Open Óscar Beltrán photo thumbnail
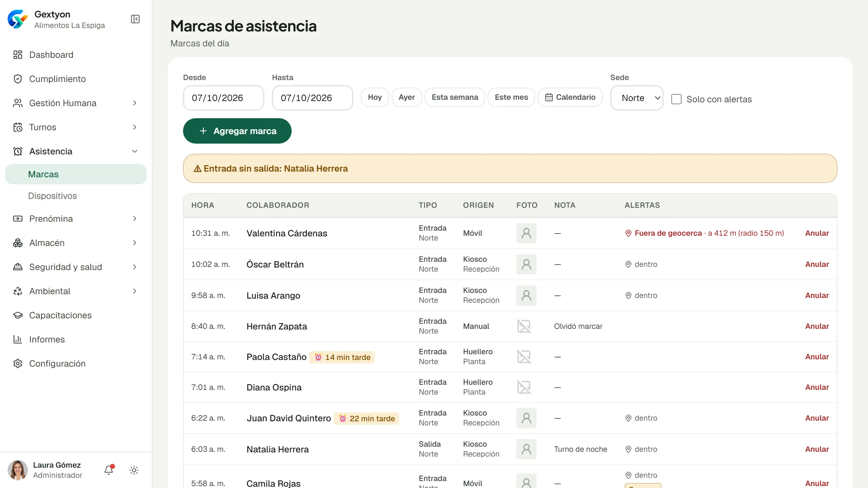868x488 pixels. [526, 264]
